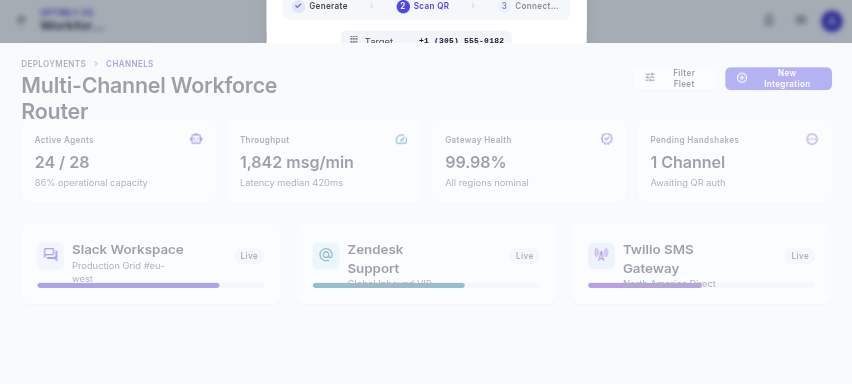Click the Live badge on Twilio SMS Gateway
852x384 pixels.
800,256
